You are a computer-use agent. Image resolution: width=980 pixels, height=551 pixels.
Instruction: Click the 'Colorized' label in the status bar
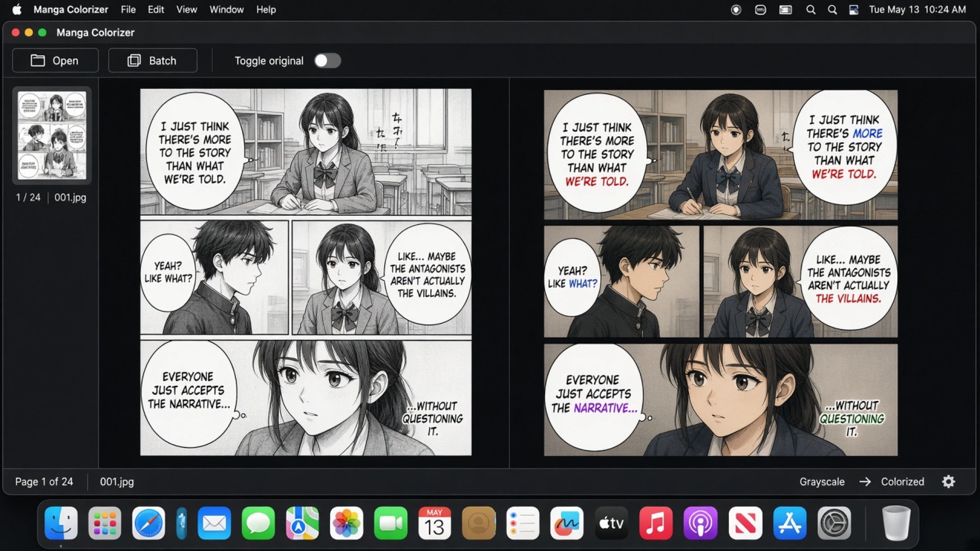[902, 482]
